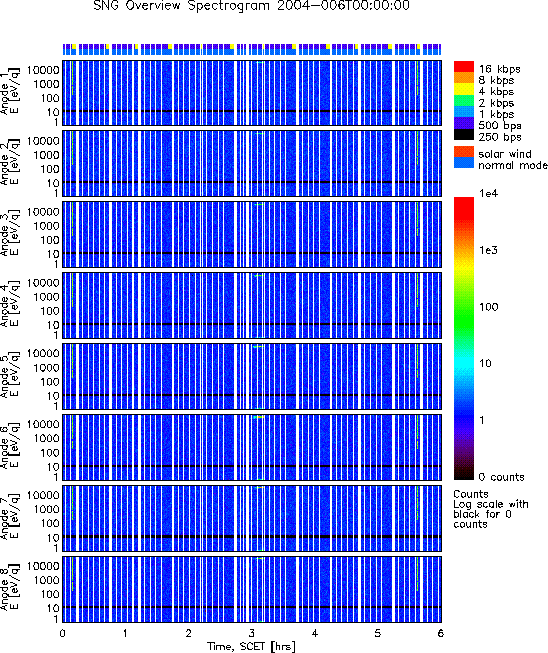The height and width of the screenshot is (653, 548).
Task: Click the '500 bps' legend label
Action: pos(500,125)
